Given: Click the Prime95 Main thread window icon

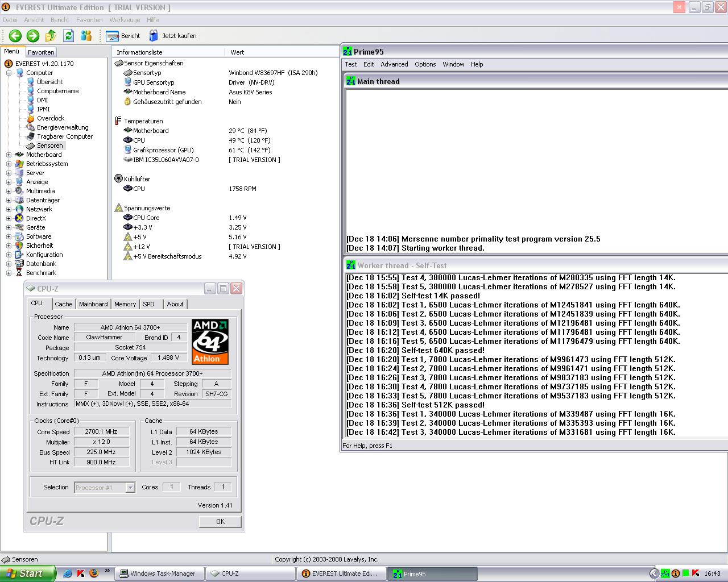Looking at the screenshot, I should pyautogui.click(x=350, y=81).
